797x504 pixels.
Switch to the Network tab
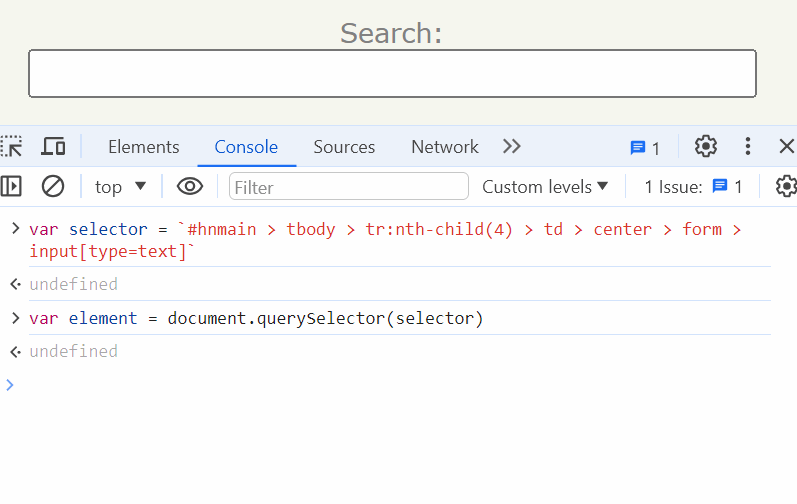click(444, 147)
